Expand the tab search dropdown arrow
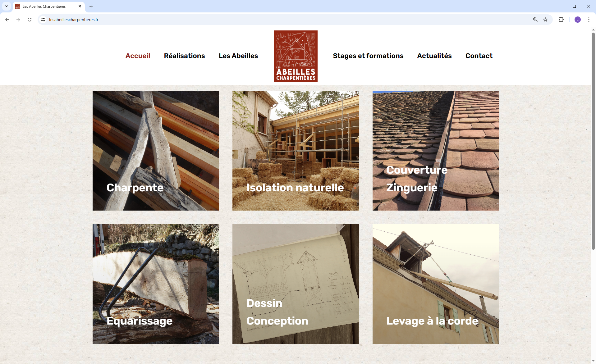596x364 pixels. [6, 6]
